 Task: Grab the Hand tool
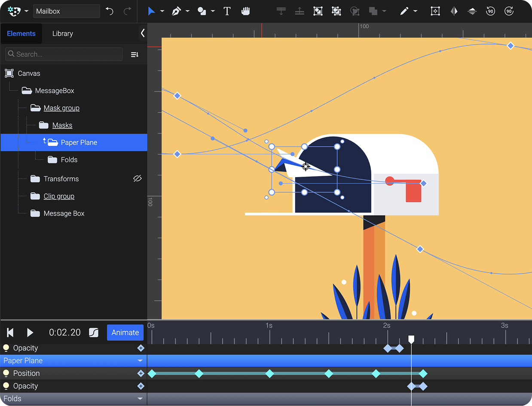tap(245, 11)
